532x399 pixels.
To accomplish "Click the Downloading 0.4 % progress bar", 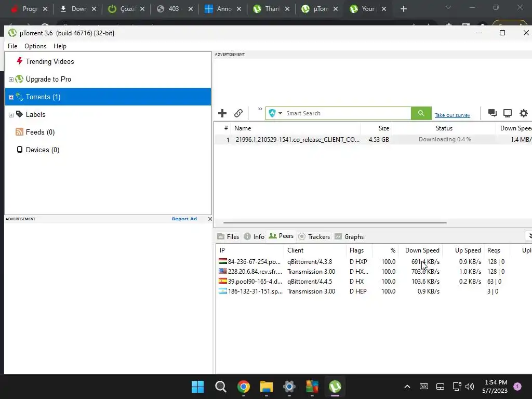I will (445, 139).
